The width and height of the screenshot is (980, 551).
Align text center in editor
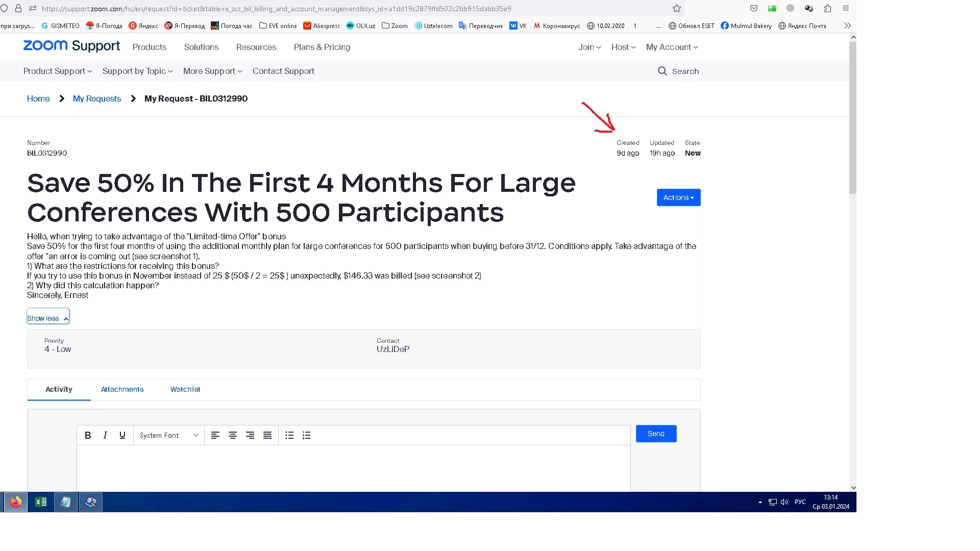coord(233,435)
